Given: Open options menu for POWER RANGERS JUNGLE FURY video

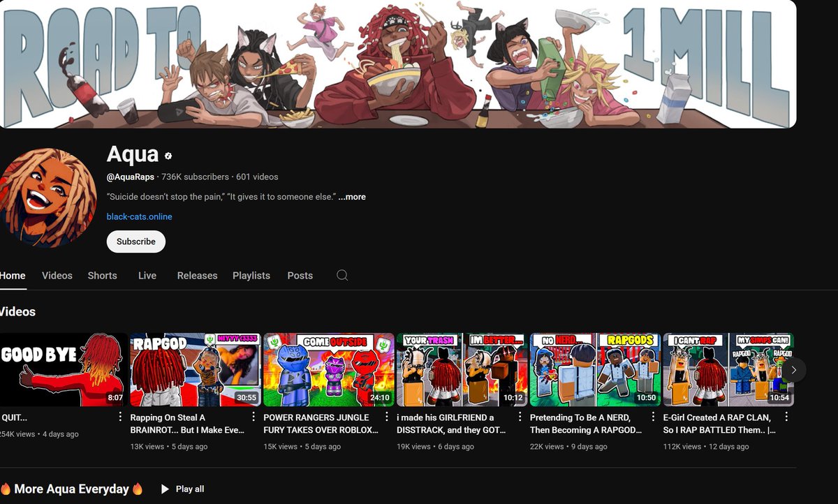Looking at the screenshot, I should pos(386,417).
